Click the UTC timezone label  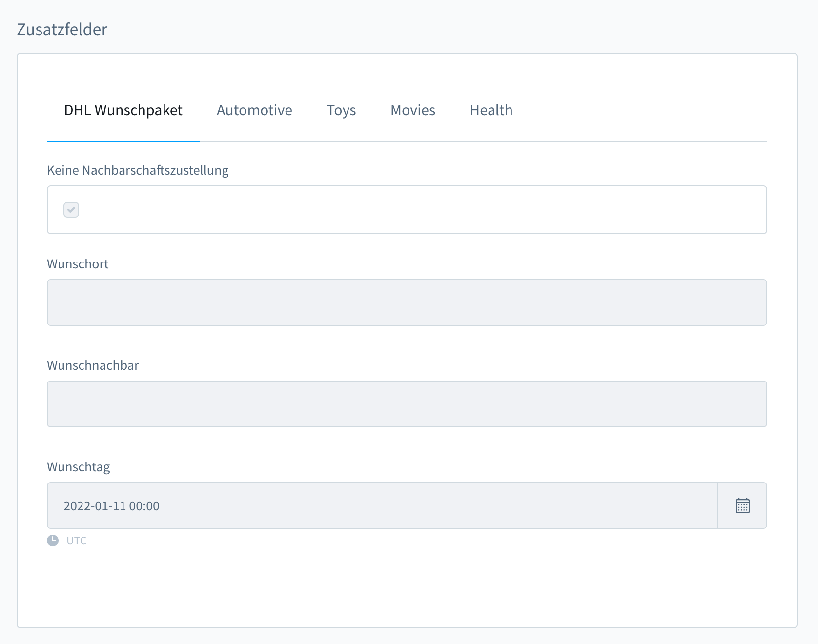click(77, 541)
